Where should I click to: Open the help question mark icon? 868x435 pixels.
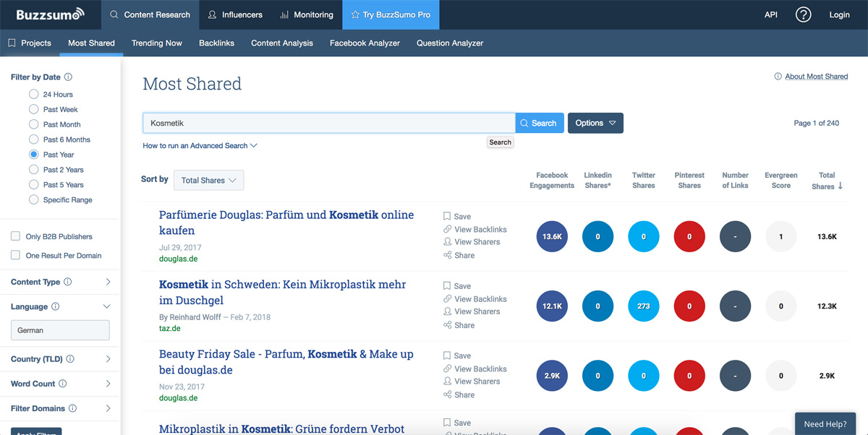point(803,14)
